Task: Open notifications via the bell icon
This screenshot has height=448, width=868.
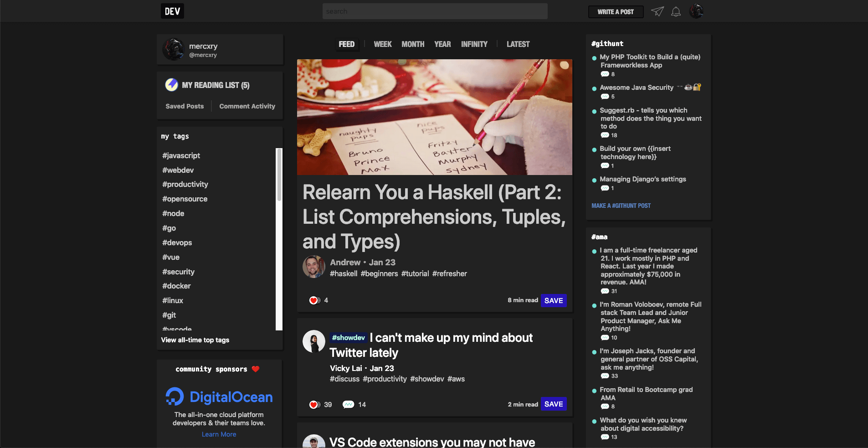Action: click(x=675, y=12)
